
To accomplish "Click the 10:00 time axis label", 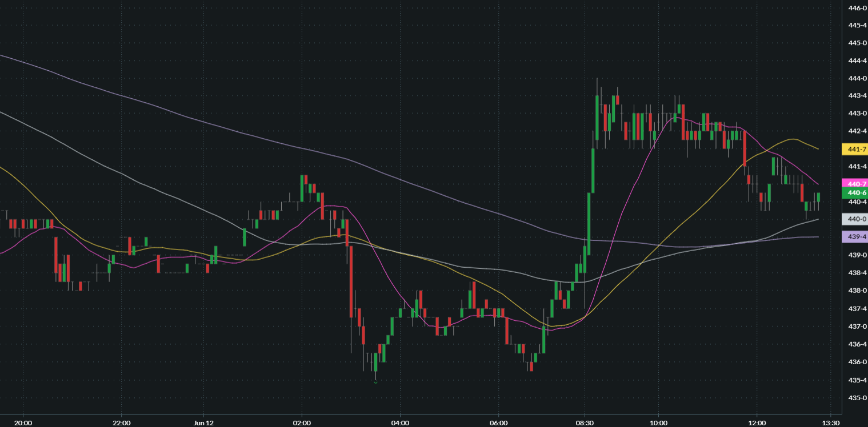I will (x=658, y=422).
